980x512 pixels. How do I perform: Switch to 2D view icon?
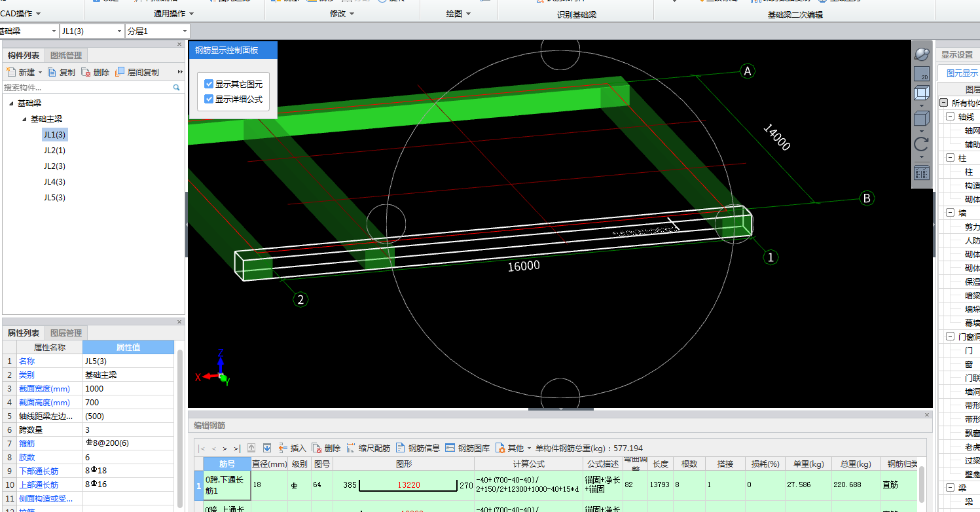922,74
